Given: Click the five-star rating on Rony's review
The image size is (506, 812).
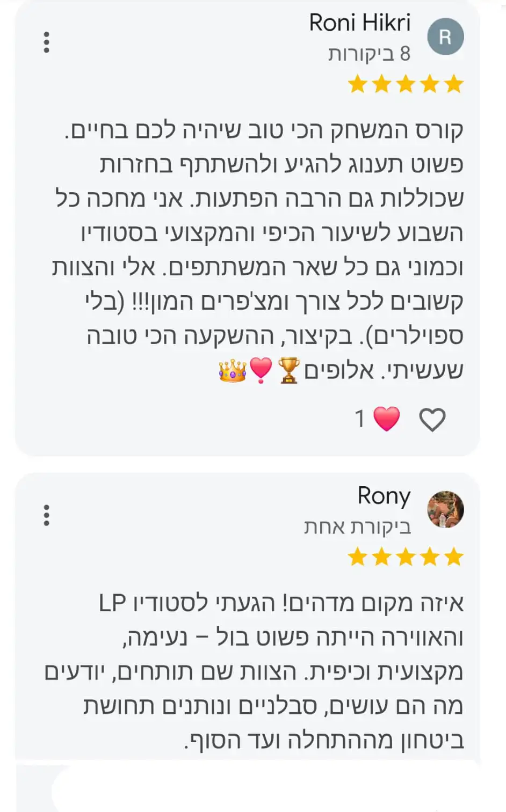Looking at the screenshot, I should (406, 557).
